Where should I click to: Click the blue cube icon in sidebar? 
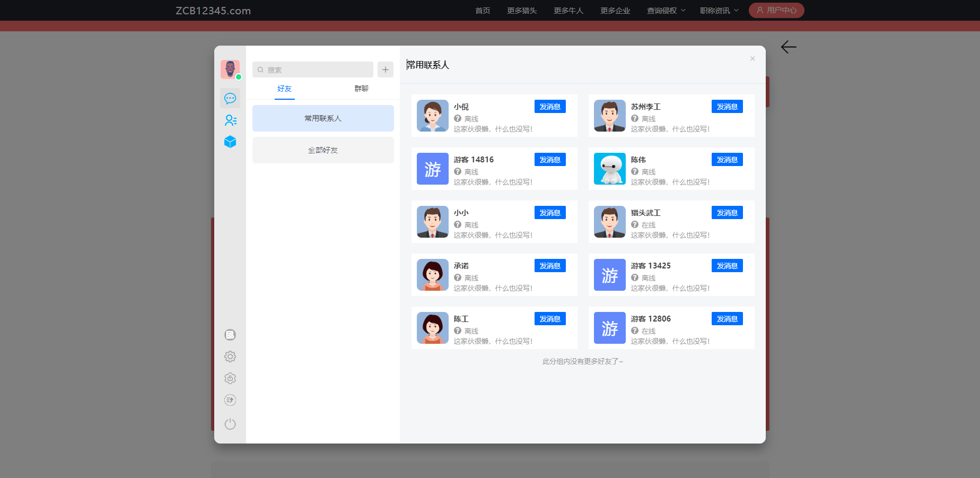[x=230, y=142]
